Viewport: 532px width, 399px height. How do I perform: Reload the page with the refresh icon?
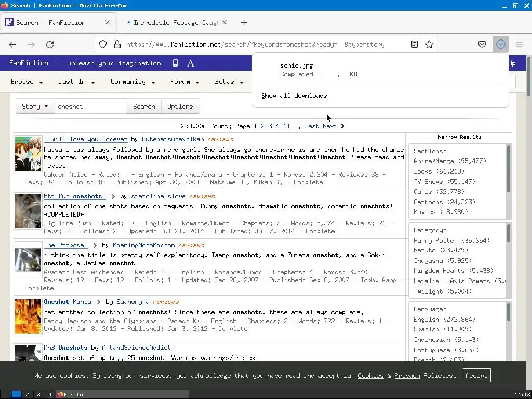[50, 45]
